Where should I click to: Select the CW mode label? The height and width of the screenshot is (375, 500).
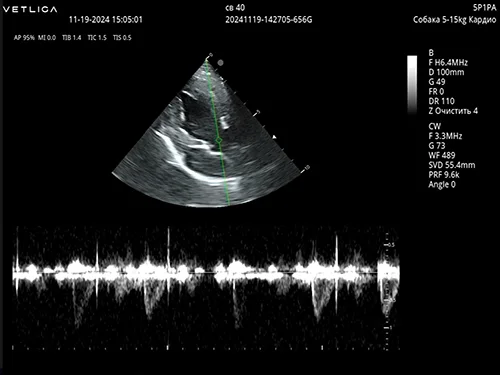pos(435,126)
